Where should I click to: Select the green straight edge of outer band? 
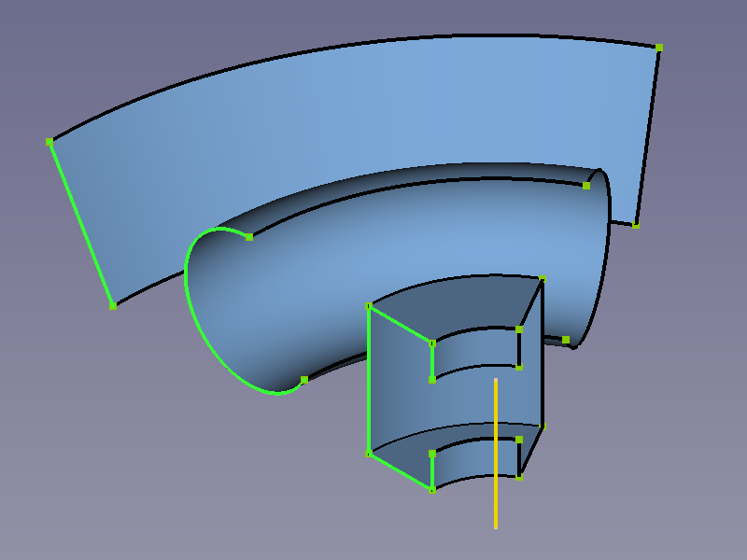pyautogui.click(x=81, y=223)
